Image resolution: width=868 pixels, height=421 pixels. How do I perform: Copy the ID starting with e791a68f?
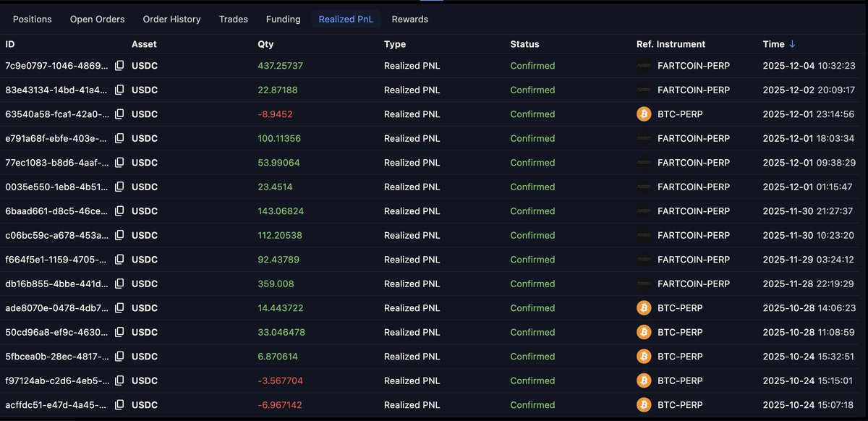coord(119,139)
